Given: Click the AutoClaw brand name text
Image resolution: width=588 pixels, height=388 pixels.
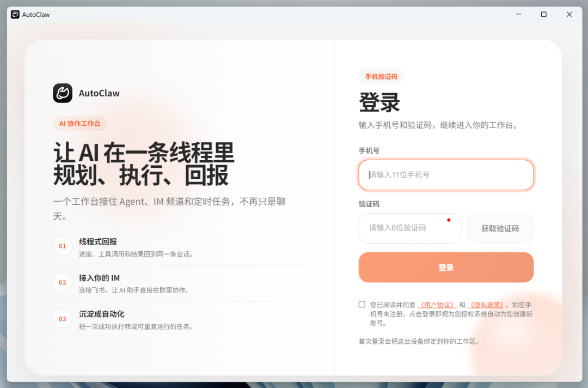Looking at the screenshot, I should click(x=99, y=93).
